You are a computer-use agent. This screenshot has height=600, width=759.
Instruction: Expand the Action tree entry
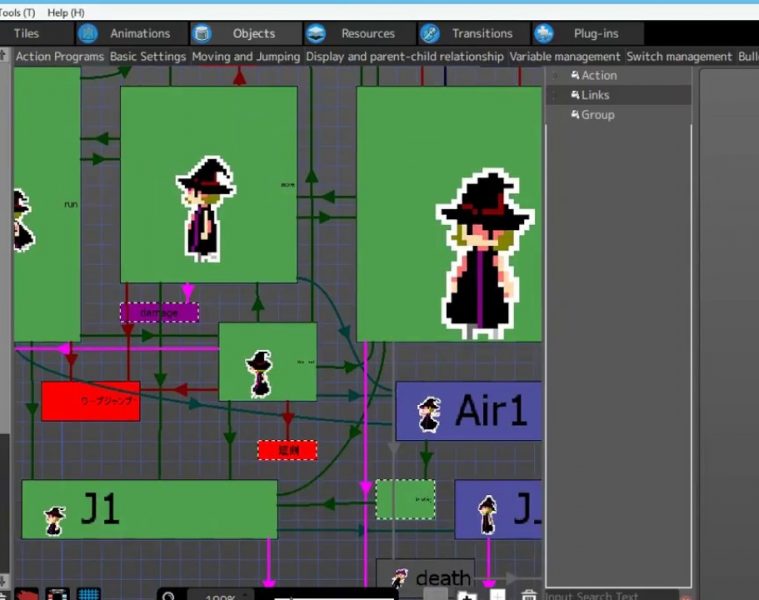[555, 75]
